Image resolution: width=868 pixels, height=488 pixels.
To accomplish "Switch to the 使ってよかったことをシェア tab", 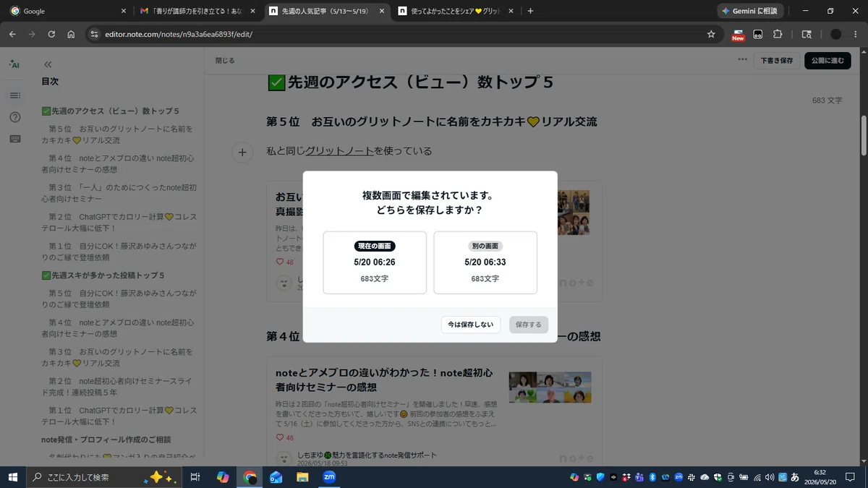I will (x=456, y=11).
